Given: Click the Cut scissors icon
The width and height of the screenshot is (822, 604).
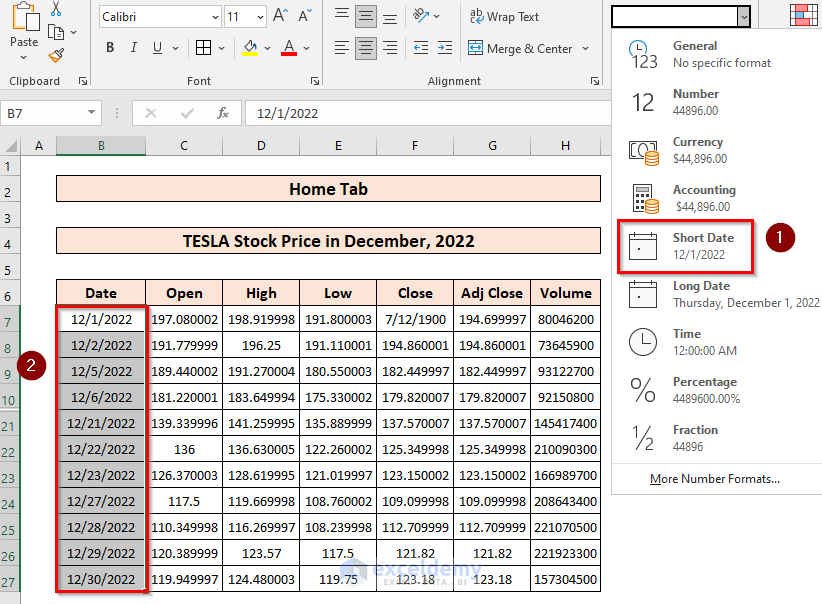Looking at the screenshot, I should (56, 8).
